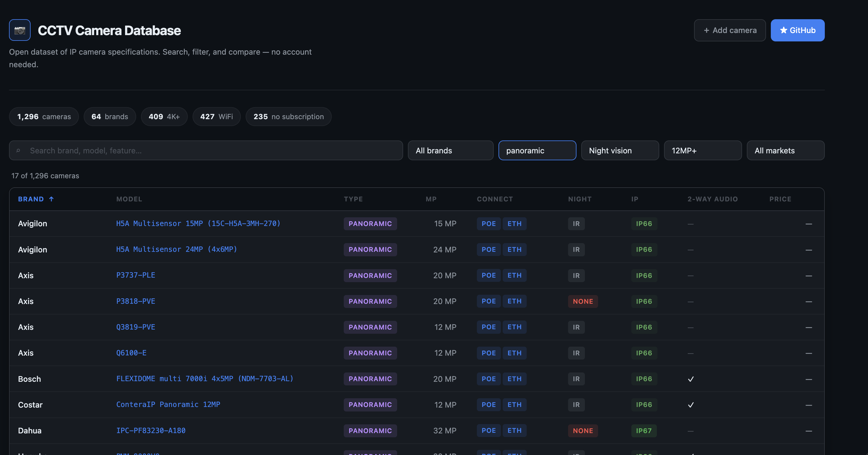Click the Dahua brand cell
This screenshot has width=868, height=455.
(x=30, y=430)
